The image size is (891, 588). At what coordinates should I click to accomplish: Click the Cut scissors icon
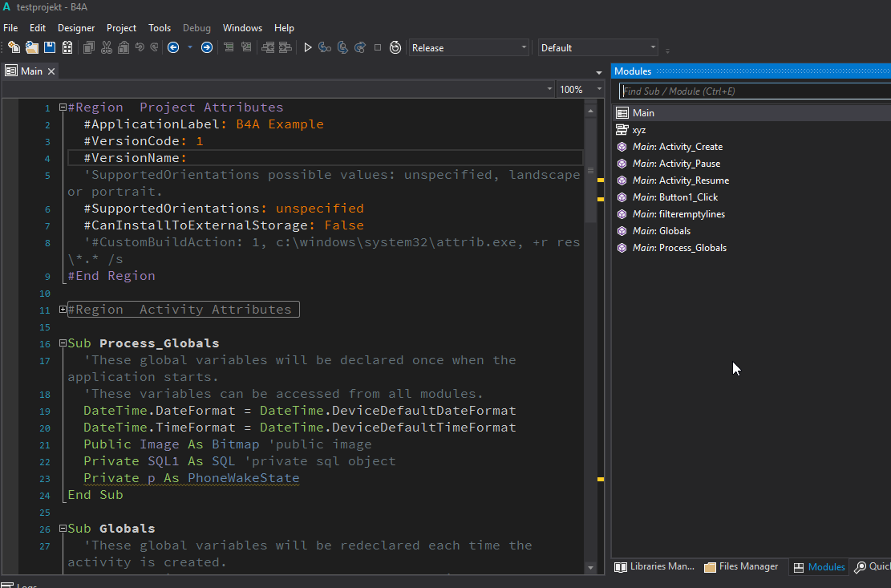106,48
